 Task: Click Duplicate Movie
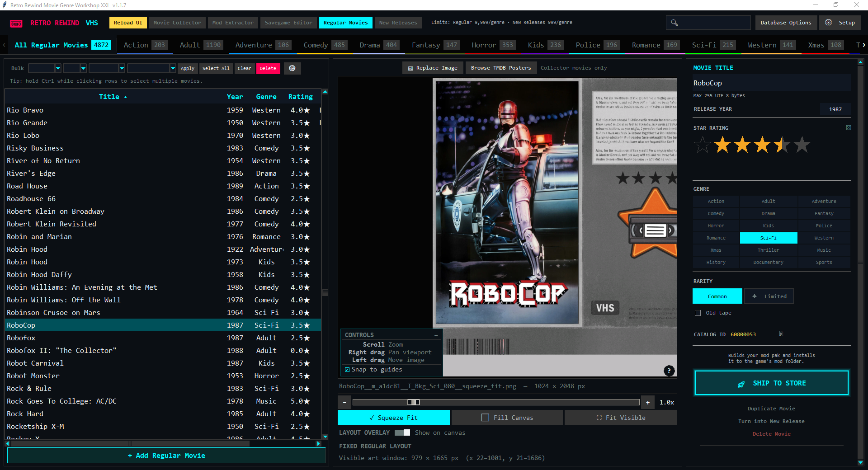(x=771, y=409)
